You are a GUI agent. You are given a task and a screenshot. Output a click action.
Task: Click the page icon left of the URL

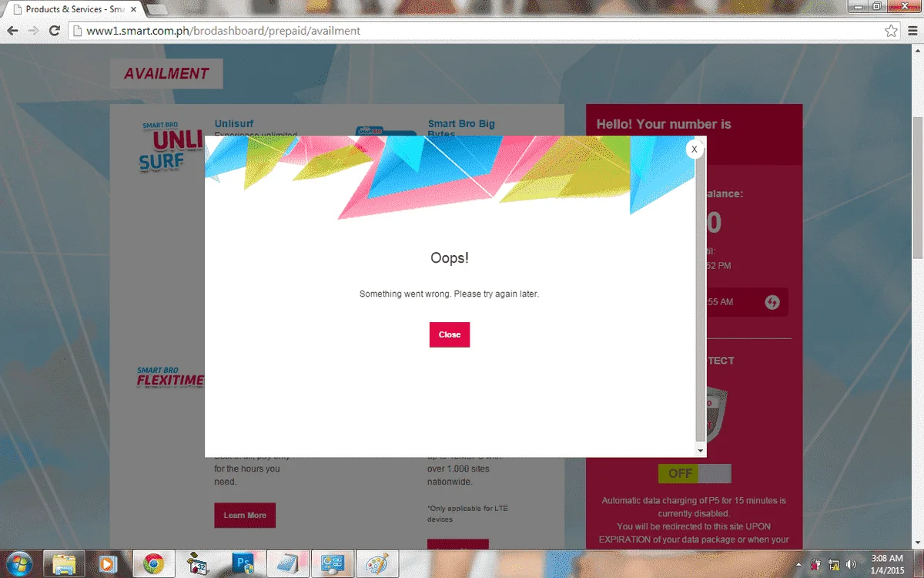[76, 31]
